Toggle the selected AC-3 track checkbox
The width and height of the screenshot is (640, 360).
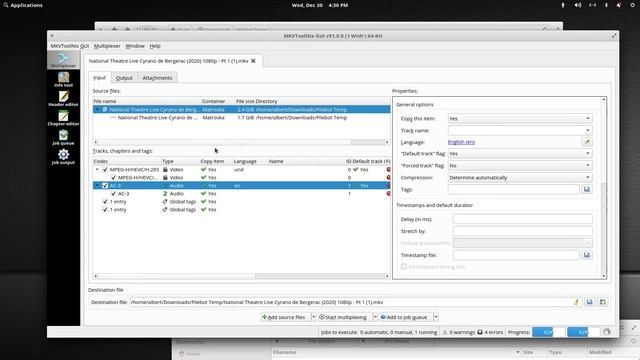point(105,186)
